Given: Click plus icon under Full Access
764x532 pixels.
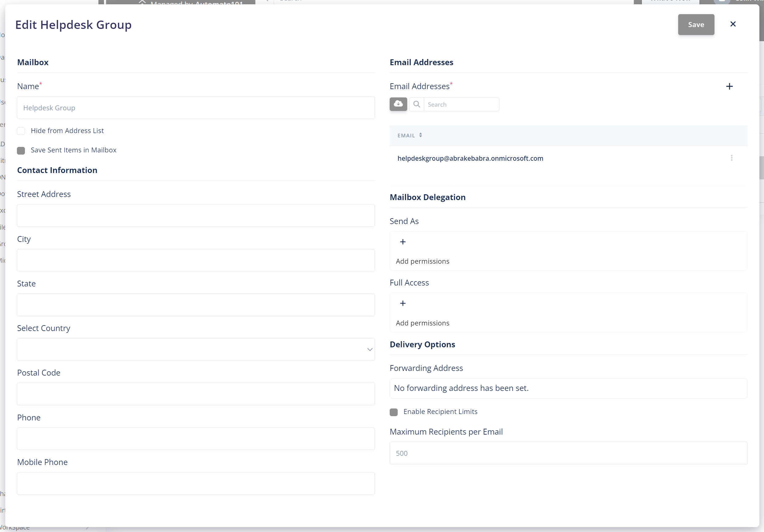Looking at the screenshot, I should 403,303.
